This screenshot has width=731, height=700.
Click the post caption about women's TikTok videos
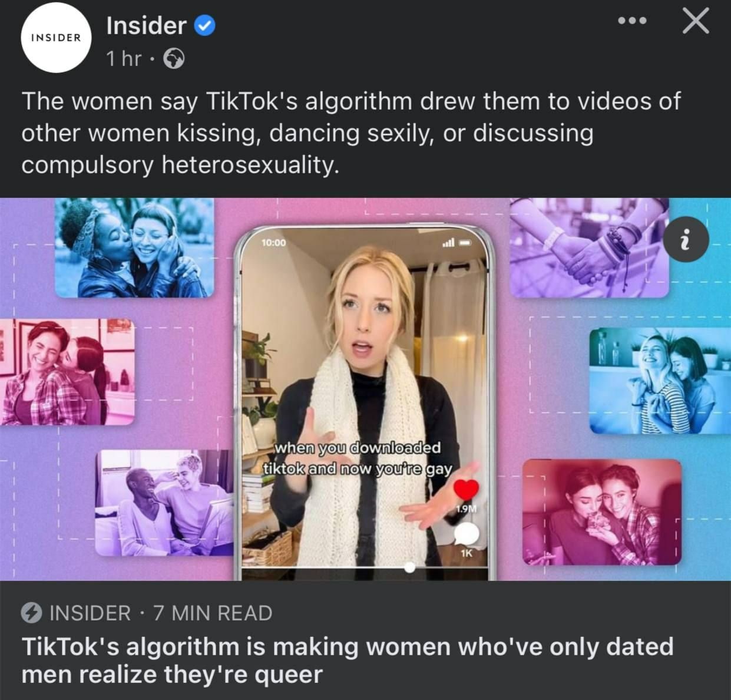point(351,133)
